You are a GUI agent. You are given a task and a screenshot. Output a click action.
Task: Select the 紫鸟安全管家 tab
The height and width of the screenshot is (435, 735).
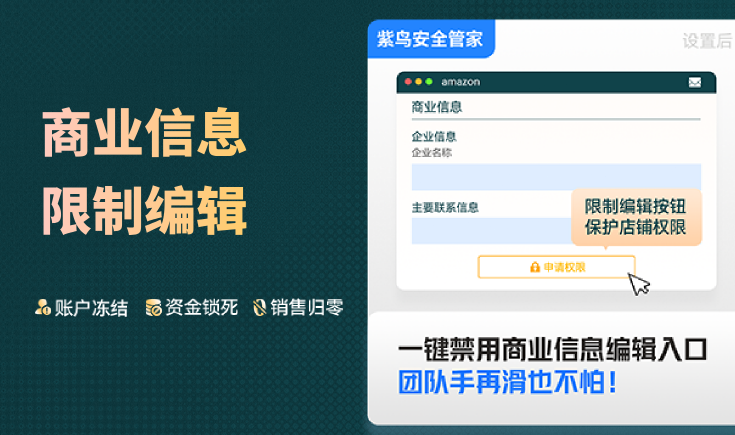(431, 39)
